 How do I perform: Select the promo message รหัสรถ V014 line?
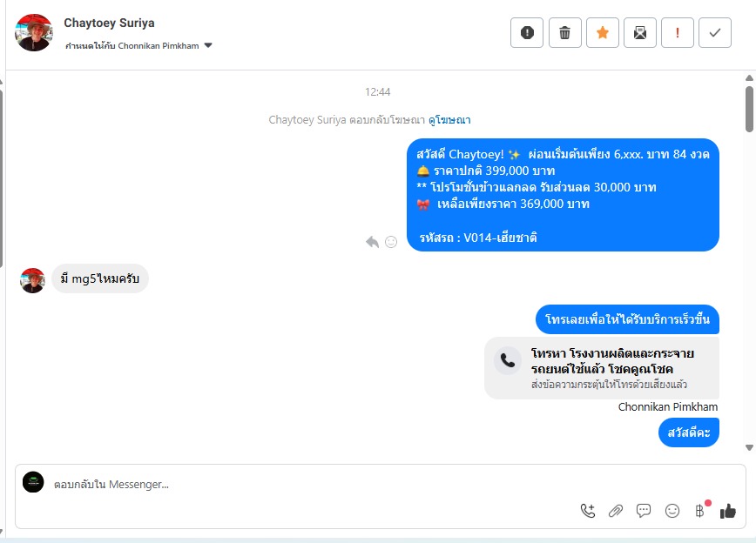[x=478, y=238]
